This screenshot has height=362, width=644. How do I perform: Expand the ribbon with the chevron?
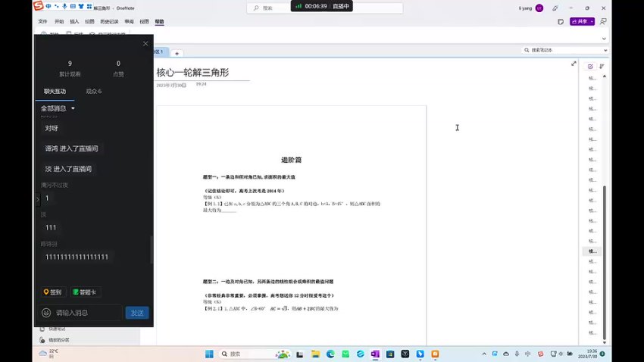(x=604, y=38)
